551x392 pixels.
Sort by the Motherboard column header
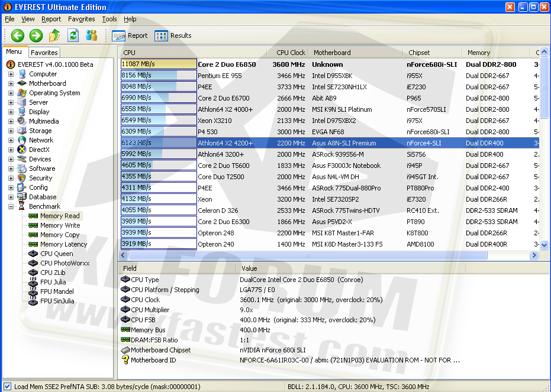(356, 53)
